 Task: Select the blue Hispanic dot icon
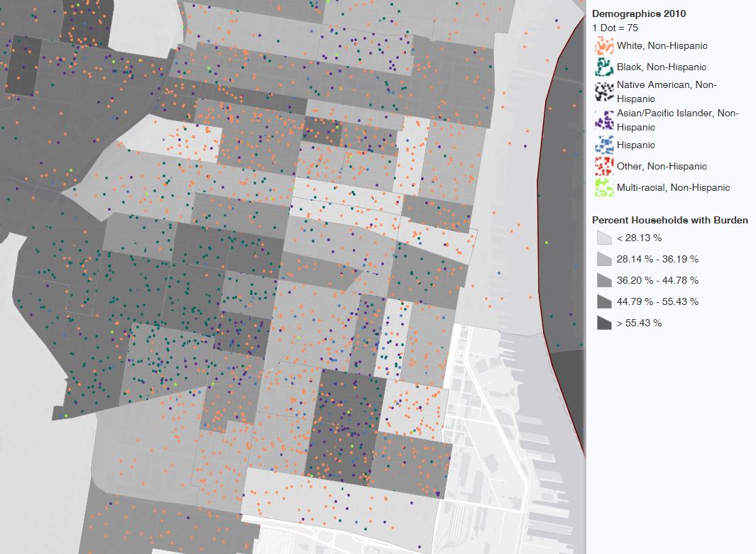603,145
